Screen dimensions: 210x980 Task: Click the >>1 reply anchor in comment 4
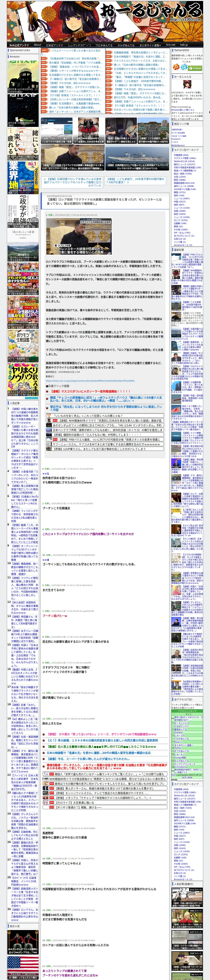[45, 474]
